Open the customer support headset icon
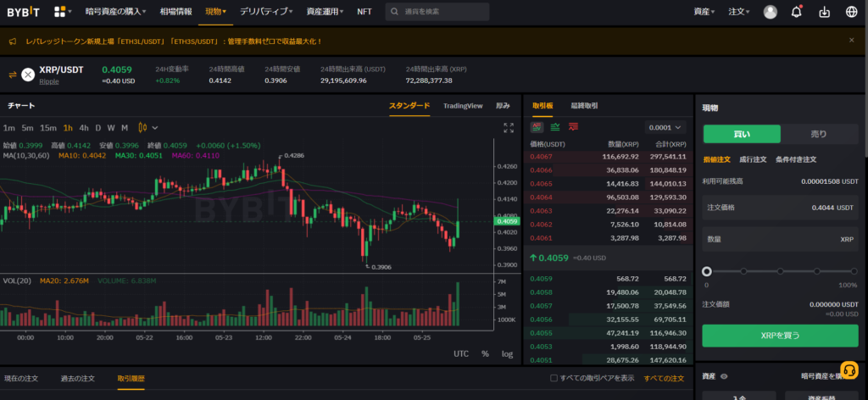Image resolution: width=868 pixels, height=400 pixels. (849, 369)
